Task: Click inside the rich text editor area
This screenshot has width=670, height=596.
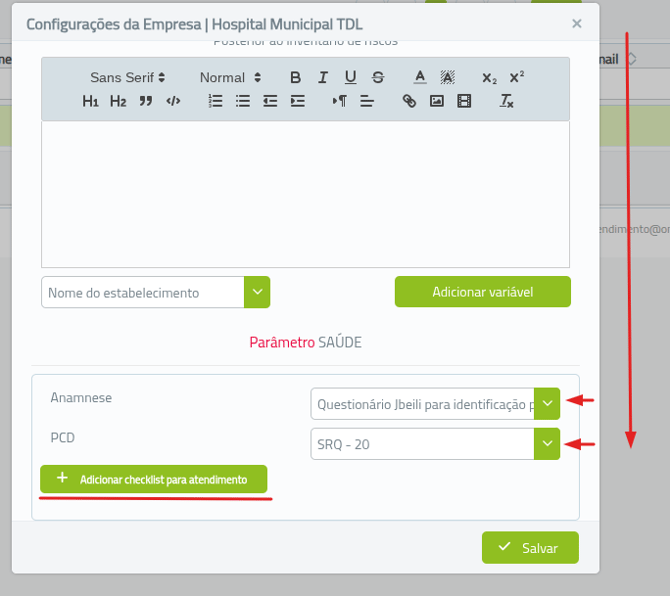Action: coord(305,194)
